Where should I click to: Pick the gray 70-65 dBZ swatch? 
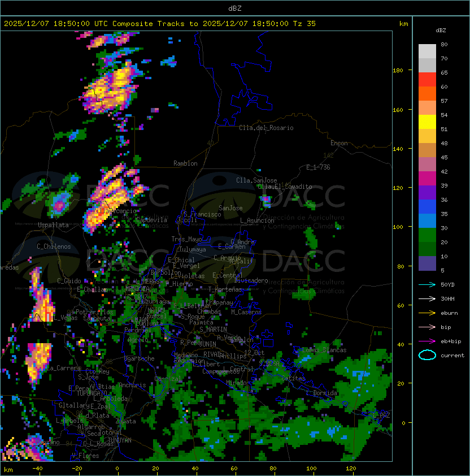tap(427, 65)
